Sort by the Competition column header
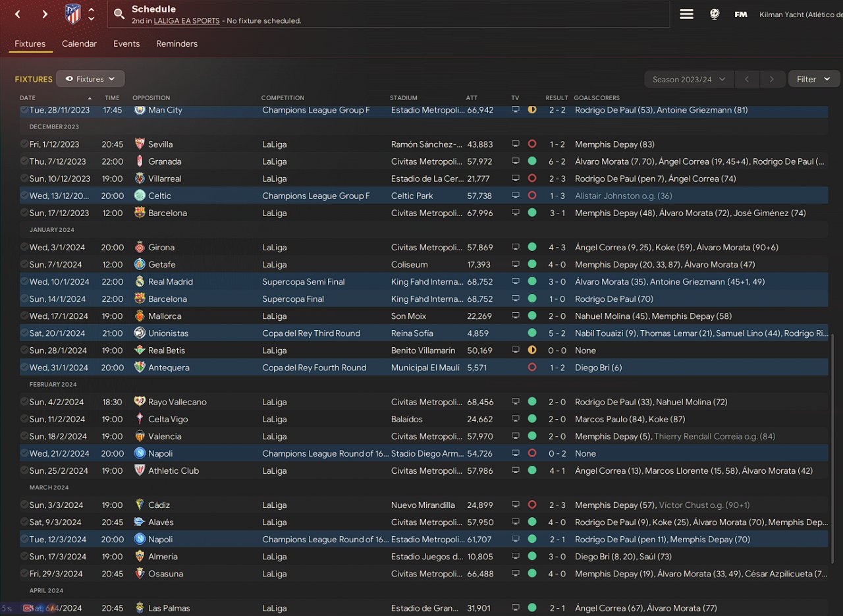The image size is (843, 616). pos(283,98)
